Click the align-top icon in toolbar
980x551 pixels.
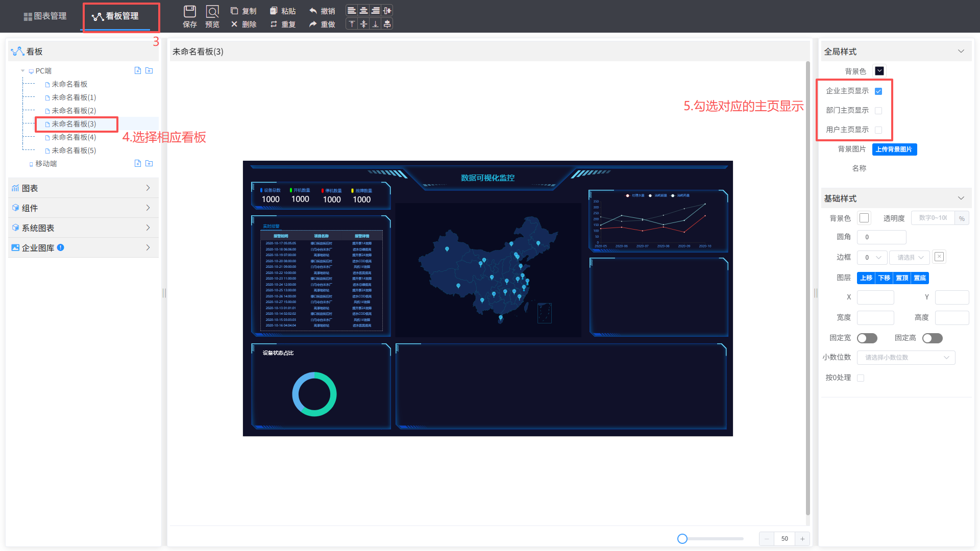point(352,24)
